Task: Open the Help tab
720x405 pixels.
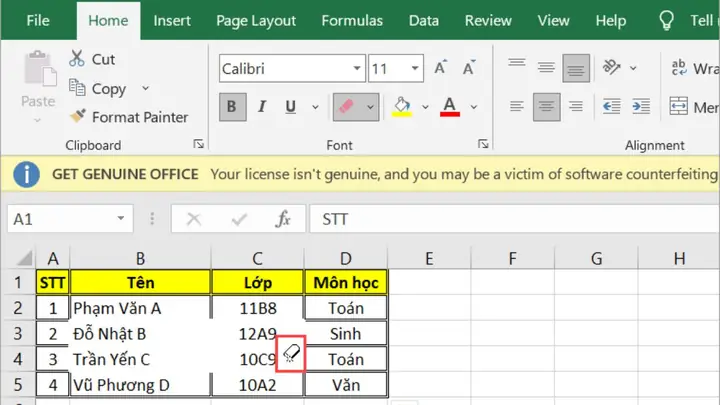Action: 611,20
